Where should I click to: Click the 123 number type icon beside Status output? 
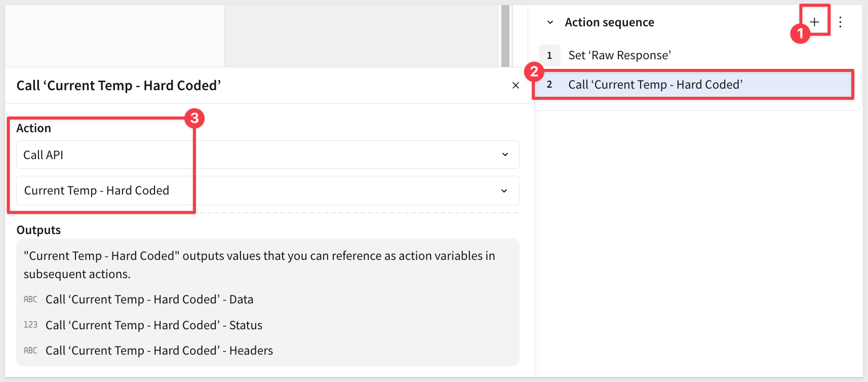pos(30,325)
